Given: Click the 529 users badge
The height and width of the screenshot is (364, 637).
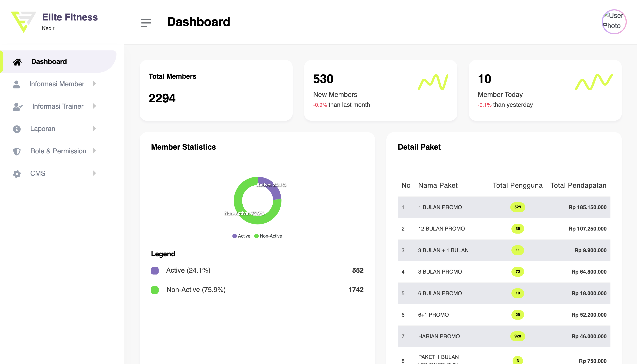Looking at the screenshot, I should click(x=517, y=207).
